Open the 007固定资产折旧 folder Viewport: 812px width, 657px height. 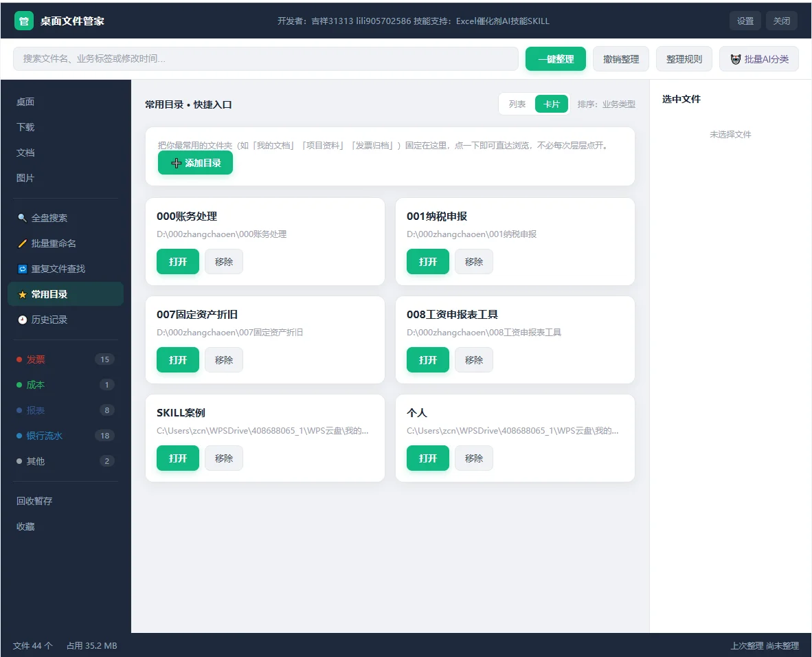point(178,359)
